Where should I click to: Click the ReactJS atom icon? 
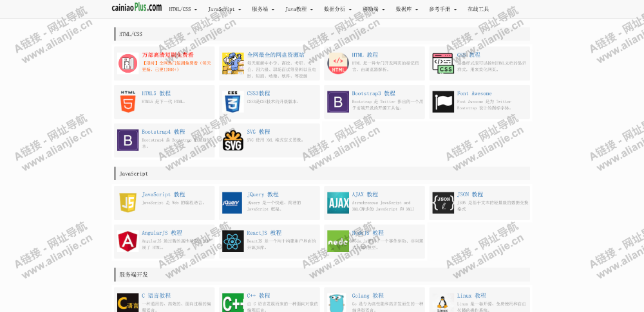(233, 241)
